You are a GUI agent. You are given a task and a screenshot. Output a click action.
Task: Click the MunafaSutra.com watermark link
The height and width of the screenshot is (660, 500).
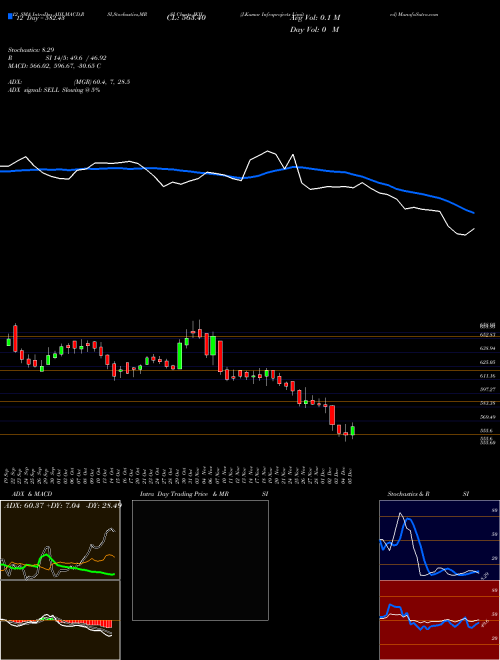pyautogui.click(x=415, y=14)
